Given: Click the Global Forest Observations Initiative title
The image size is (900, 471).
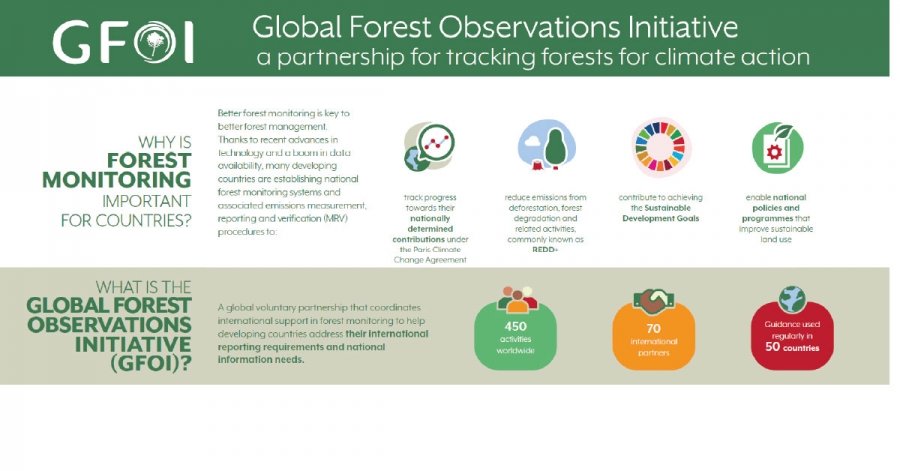Looking at the screenshot, I should coord(495,24).
